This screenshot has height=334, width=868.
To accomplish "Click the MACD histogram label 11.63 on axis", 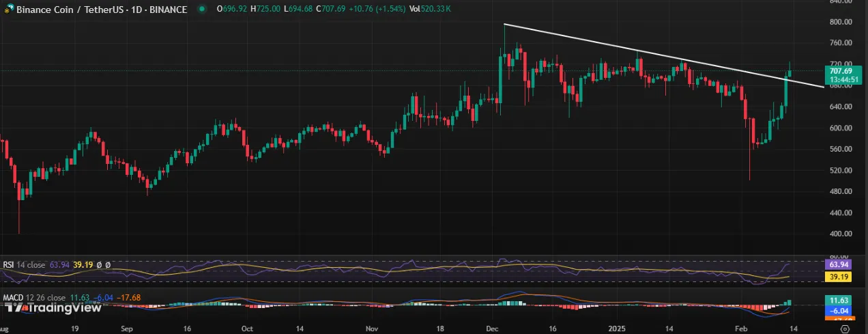I will (840, 300).
